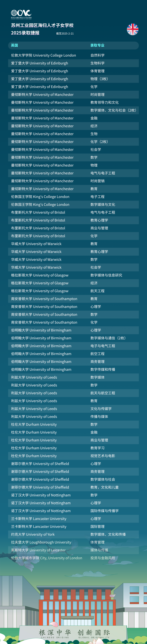Click the 文化与传媒学 major cell

(101, 409)
